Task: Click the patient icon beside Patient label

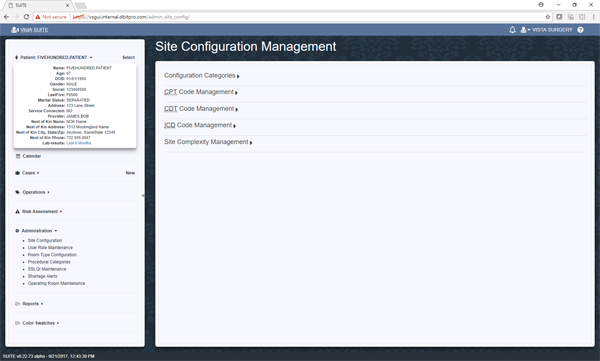Action: pyautogui.click(x=16, y=57)
